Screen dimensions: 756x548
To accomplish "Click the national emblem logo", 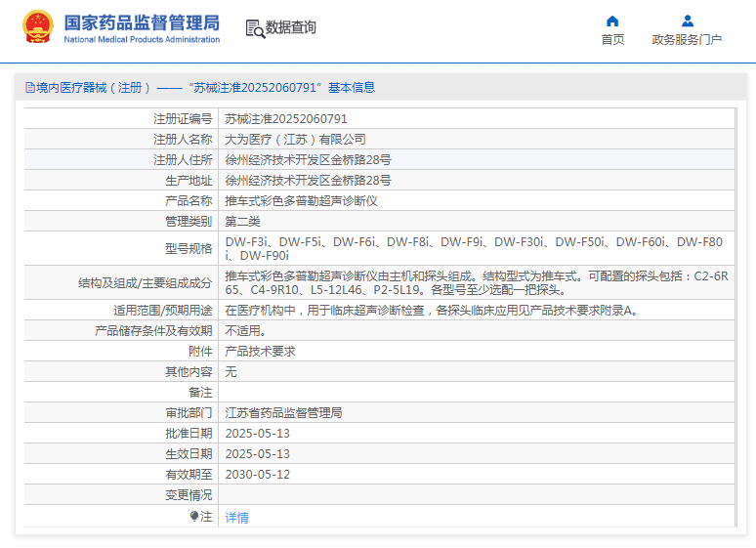I will 38,27.
